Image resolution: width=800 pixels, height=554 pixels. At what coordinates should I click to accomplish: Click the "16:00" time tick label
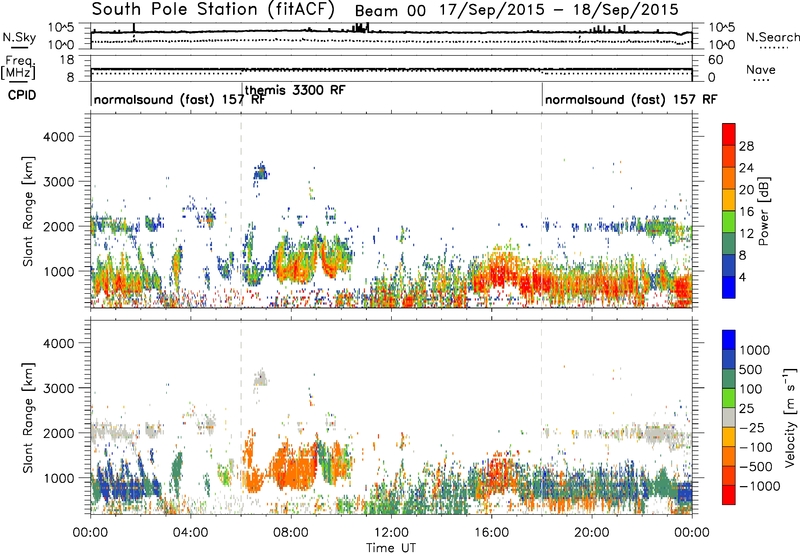[491, 533]
